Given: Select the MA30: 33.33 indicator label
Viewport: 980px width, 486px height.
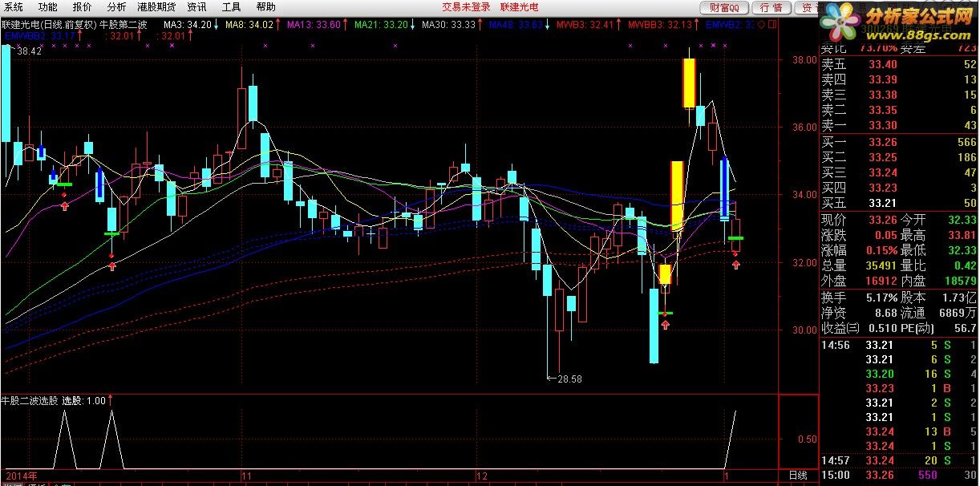Looking at the screenshot, I should click(x=450, y=25).
